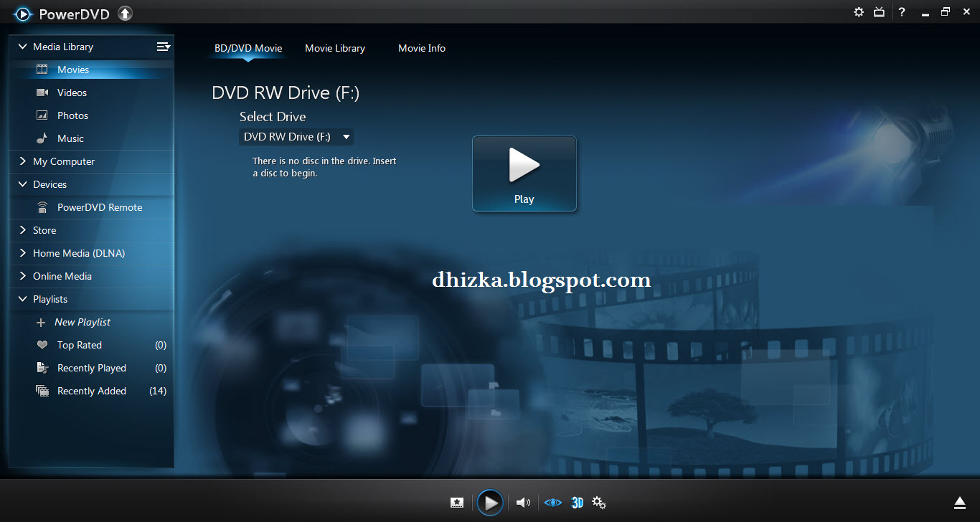The width and height of the screenshot is (980, 522).
Task: Expand the Store section
Action: 22,230
